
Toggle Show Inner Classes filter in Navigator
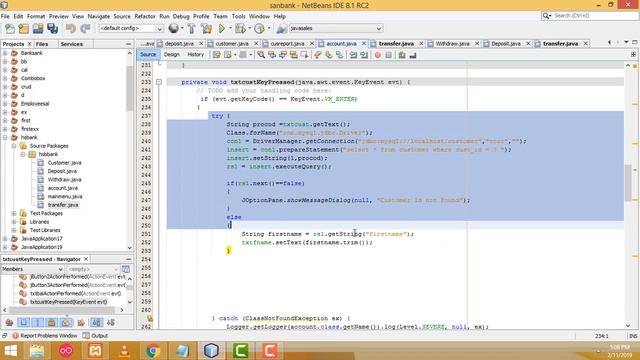(66, 323)
